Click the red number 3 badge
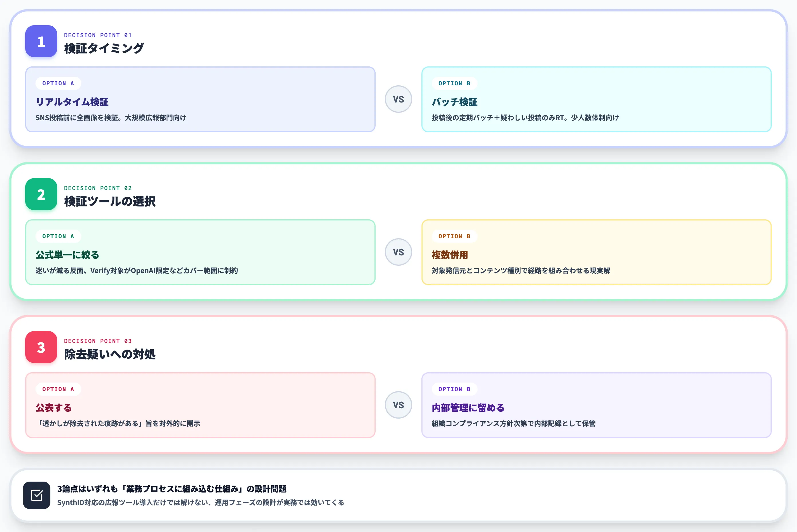Viewport: 797px width, 532px height. [x=41, y=347]
